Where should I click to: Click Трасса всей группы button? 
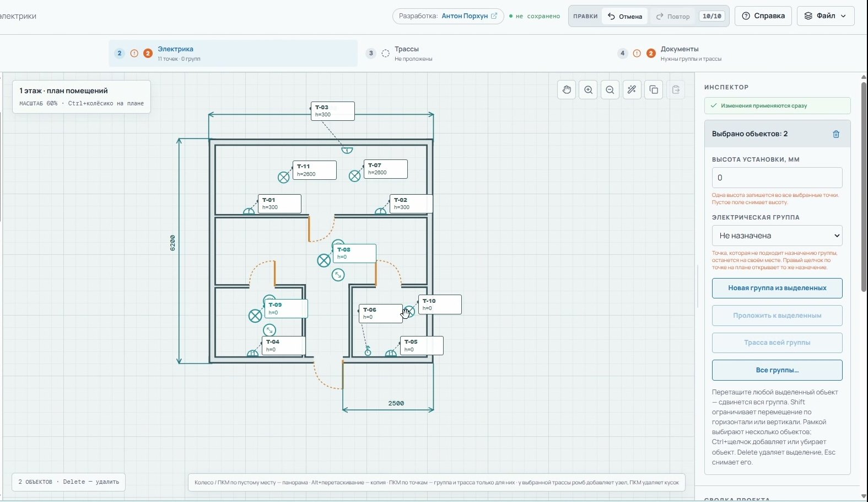[777, 343]
